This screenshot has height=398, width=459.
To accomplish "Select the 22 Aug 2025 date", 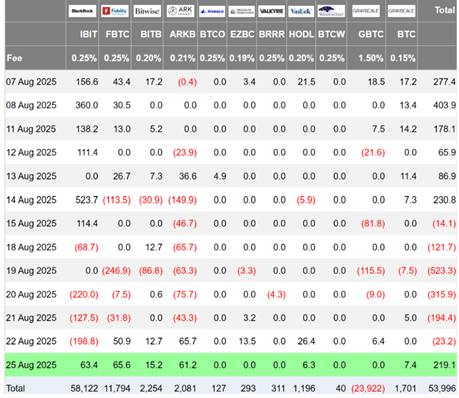I will [31, 341].
